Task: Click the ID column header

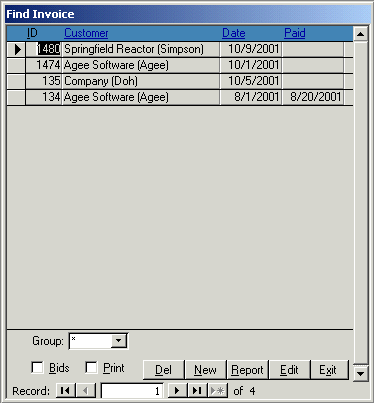Action: pos(32,33)
